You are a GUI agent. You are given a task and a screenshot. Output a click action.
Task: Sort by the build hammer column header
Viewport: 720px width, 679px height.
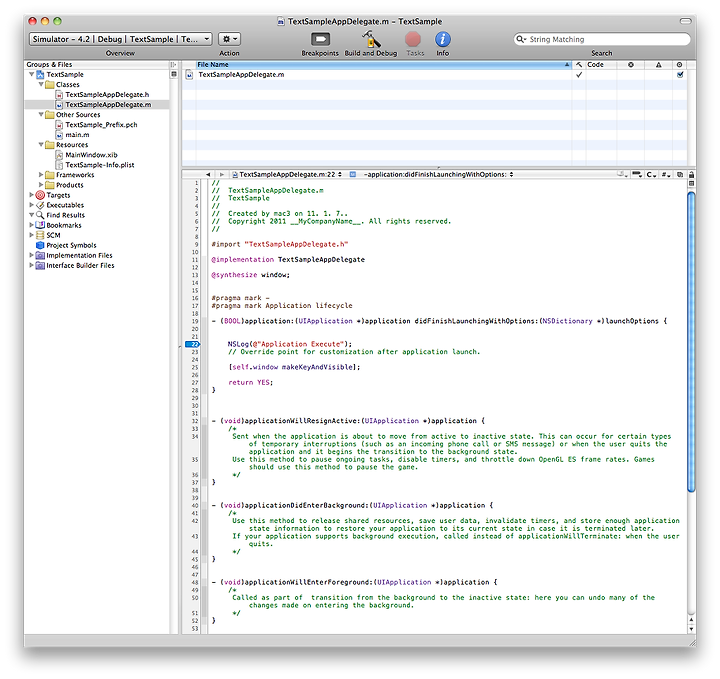point(579,65)
